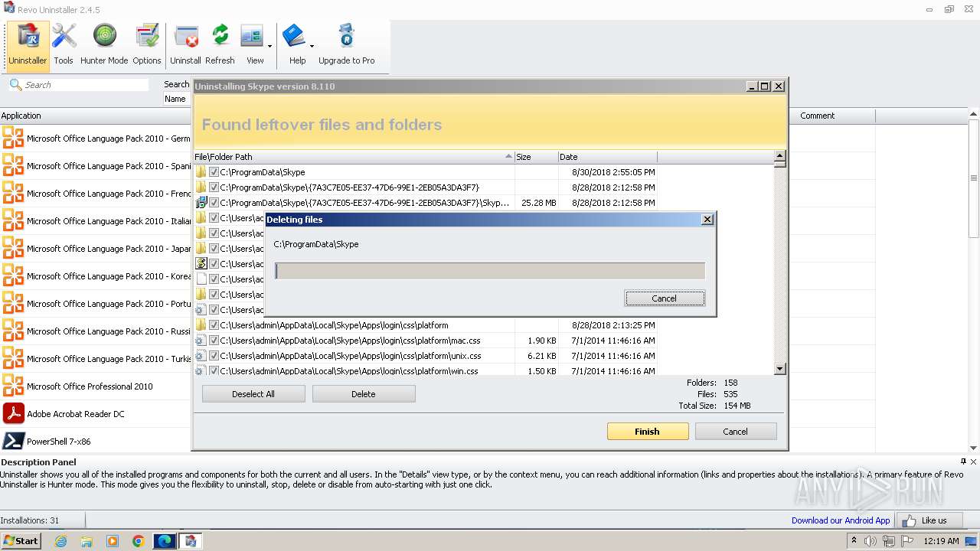The width and height of the screenshot is (980, 551).
Task: Click the Deleting files progress bar
Action: point(490,271)
